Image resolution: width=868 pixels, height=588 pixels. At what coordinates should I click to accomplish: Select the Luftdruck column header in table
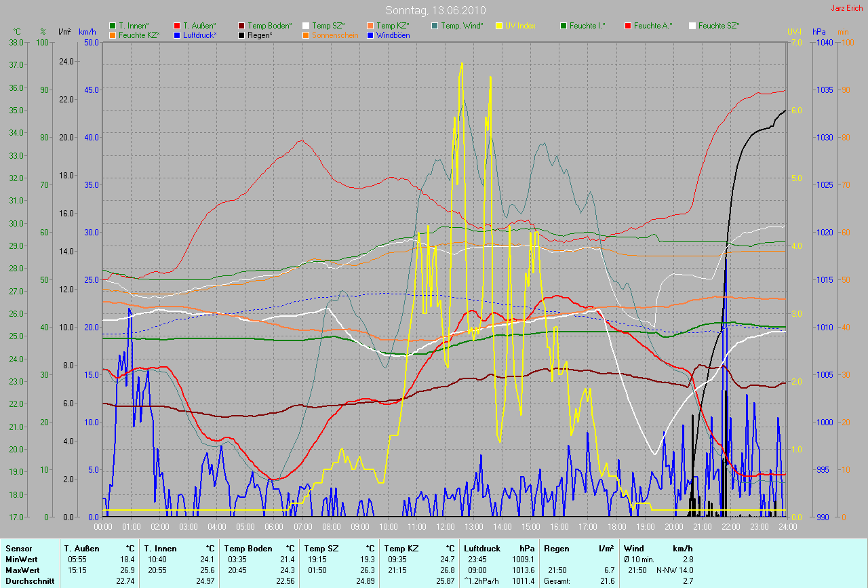click(x=483, y=549)
